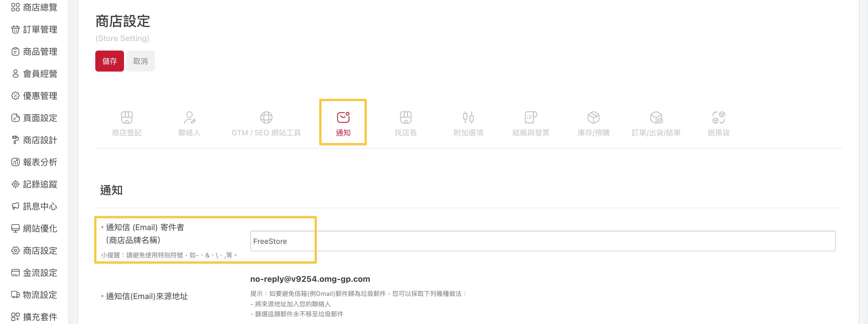Open the 商店登記 store icon tab
The width and height of the screenshot is (868, 324).
[x=127, y=118]
